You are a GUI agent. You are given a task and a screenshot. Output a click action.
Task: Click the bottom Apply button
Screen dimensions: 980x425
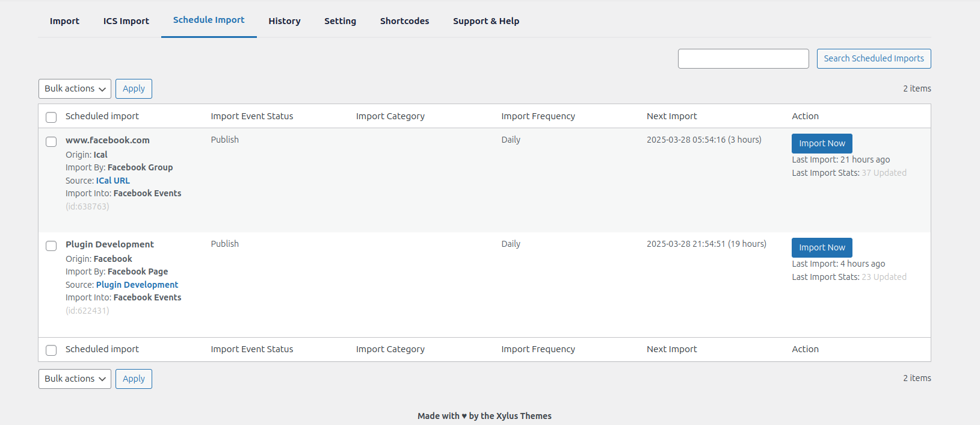(x=134, y=379)
